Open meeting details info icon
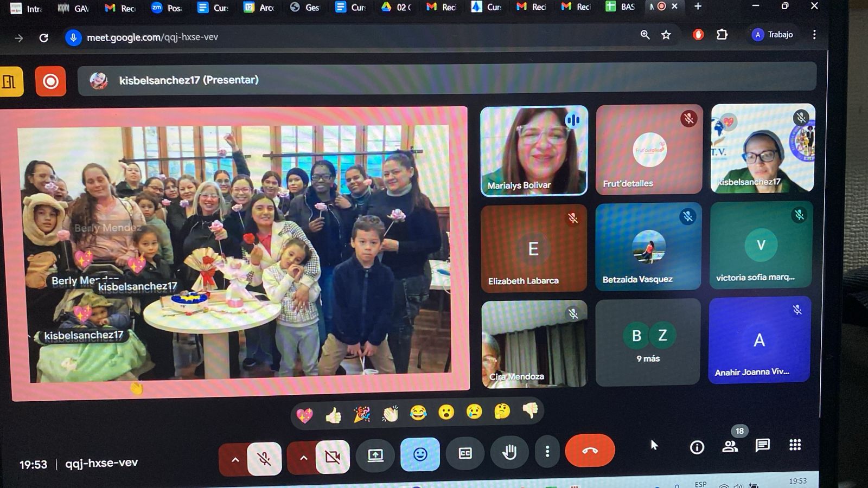 697,447
